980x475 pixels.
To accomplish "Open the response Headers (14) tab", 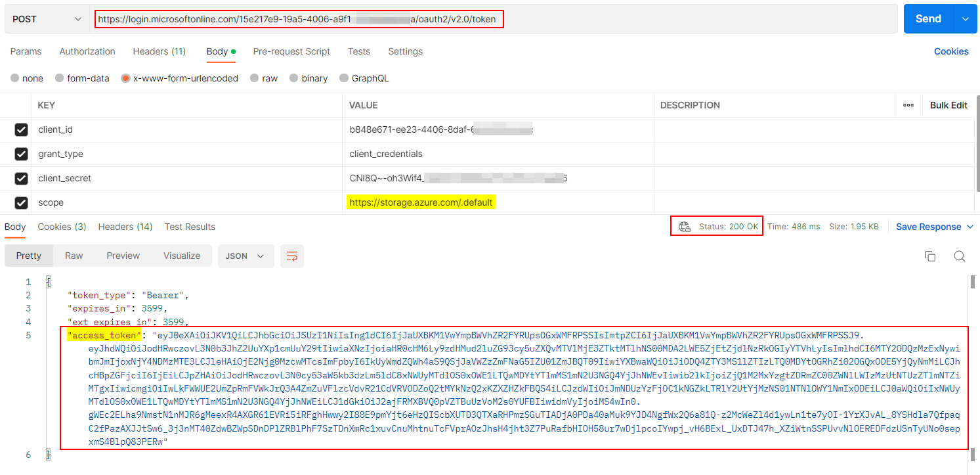I will coord(125,227).
